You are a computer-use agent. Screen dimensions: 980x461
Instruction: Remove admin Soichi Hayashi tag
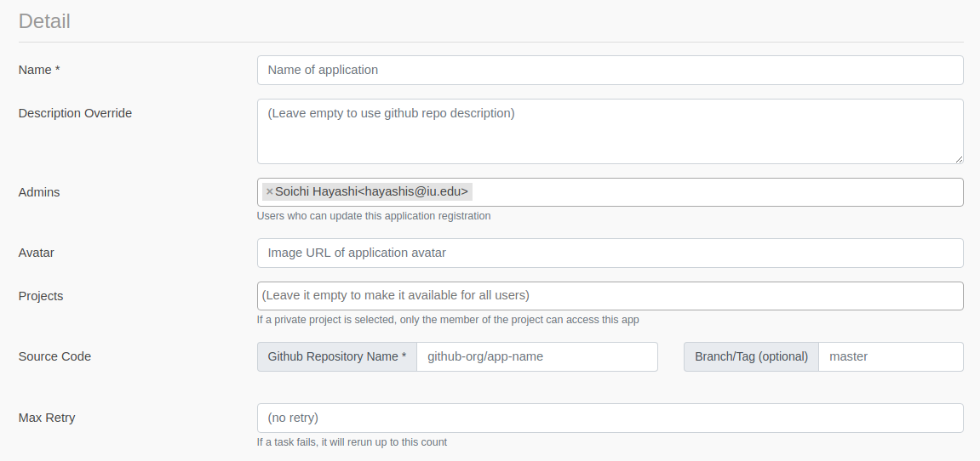269,191
